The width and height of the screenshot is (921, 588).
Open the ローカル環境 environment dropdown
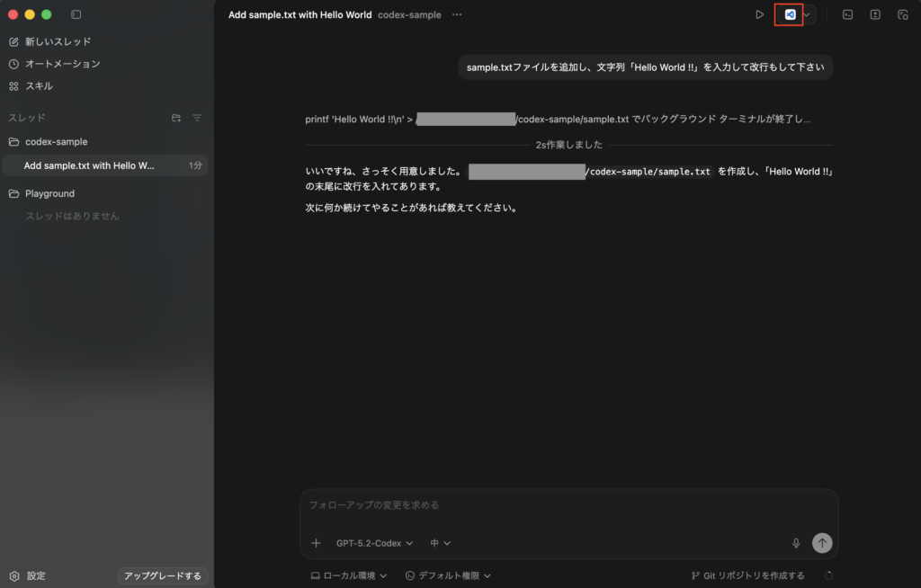tap(349, 575)
